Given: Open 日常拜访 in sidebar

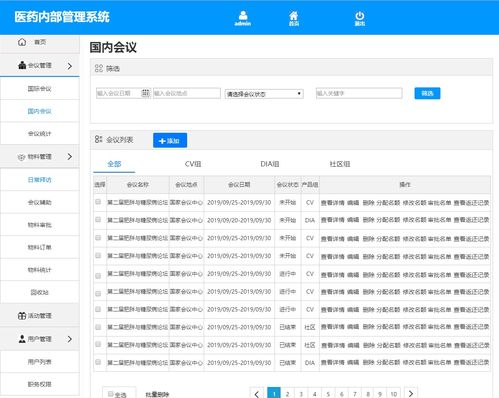Looking at the screenshot, I should click(40, 180).
